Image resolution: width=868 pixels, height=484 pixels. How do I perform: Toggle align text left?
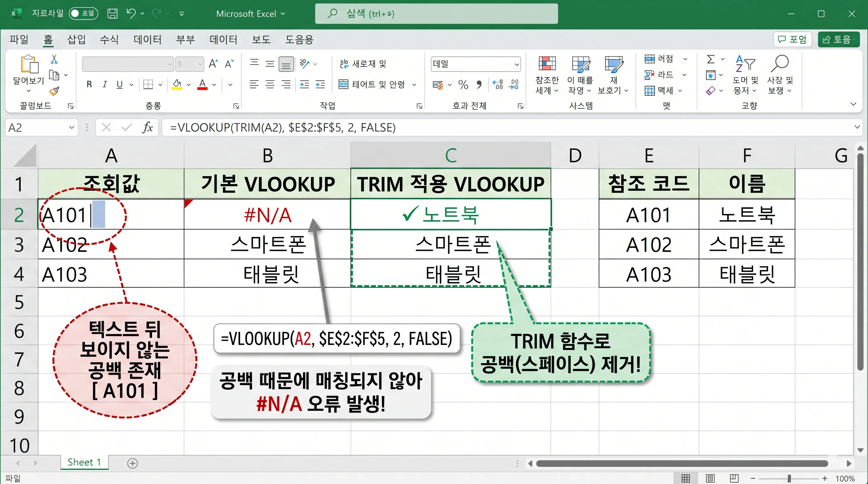pyautogui.click(x=254, y=84)
